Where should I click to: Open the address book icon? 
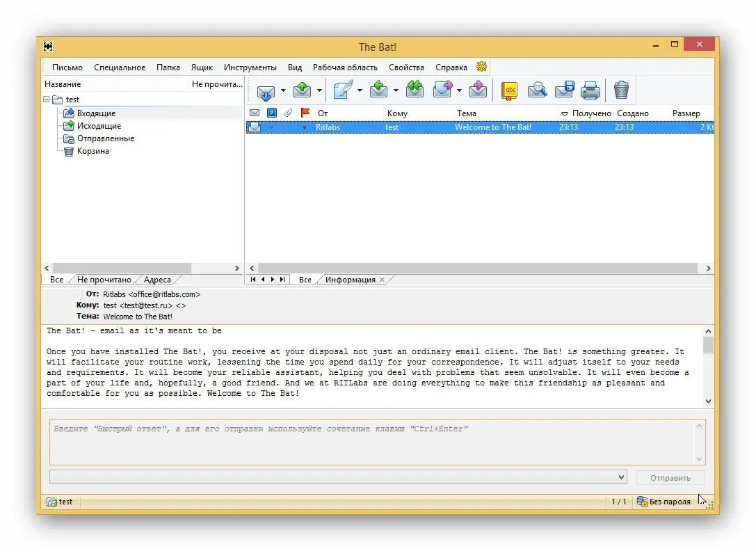(510, 90)
